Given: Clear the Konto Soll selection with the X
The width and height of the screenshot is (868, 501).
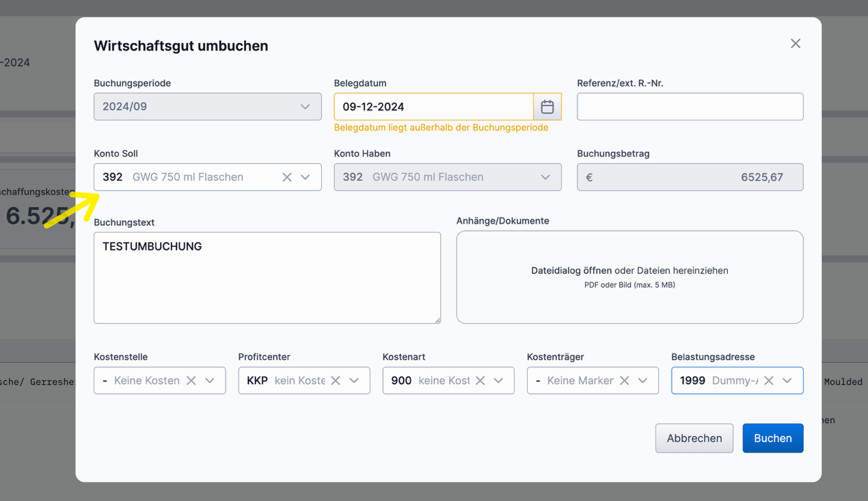Looking at the screenshot, I should 287,177.
